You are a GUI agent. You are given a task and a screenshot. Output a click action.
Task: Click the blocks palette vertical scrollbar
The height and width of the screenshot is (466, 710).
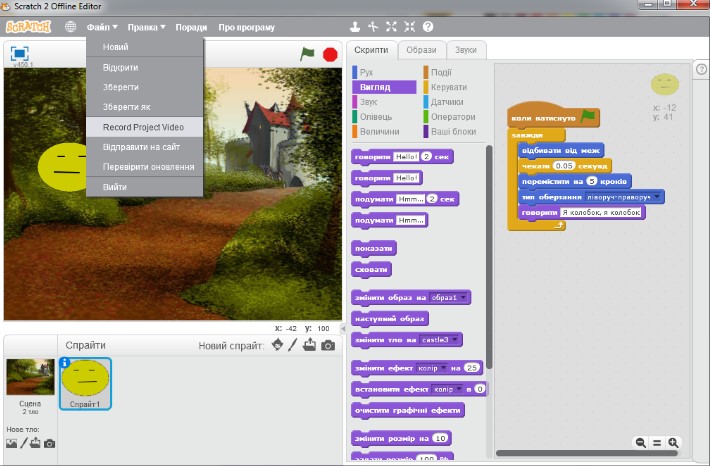coord(489,257)
